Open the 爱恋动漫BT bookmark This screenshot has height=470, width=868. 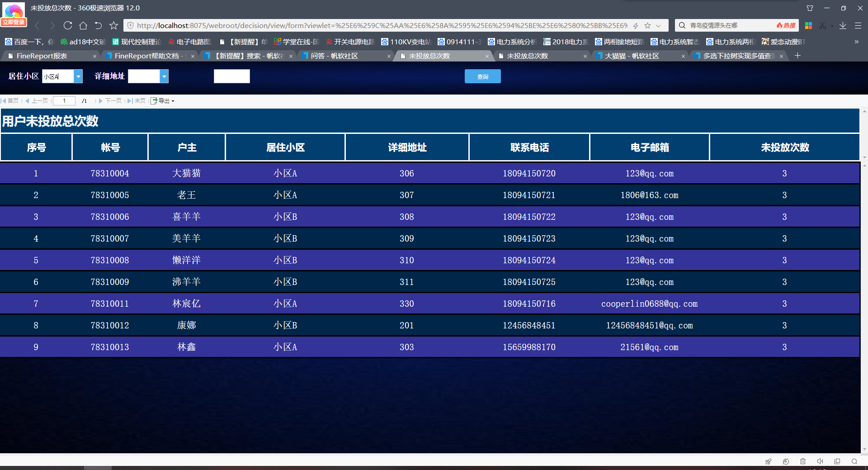click(783, 42)
